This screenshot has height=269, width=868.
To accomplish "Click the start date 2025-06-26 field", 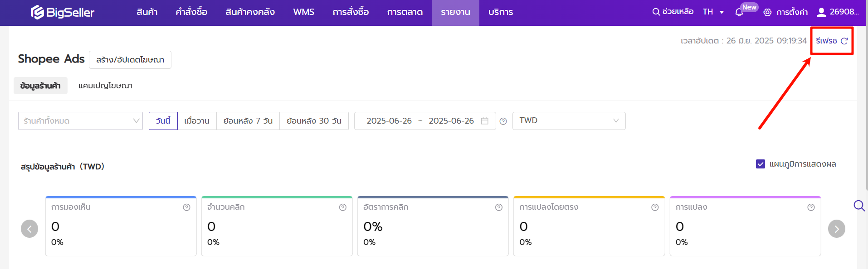I will 389,121.
